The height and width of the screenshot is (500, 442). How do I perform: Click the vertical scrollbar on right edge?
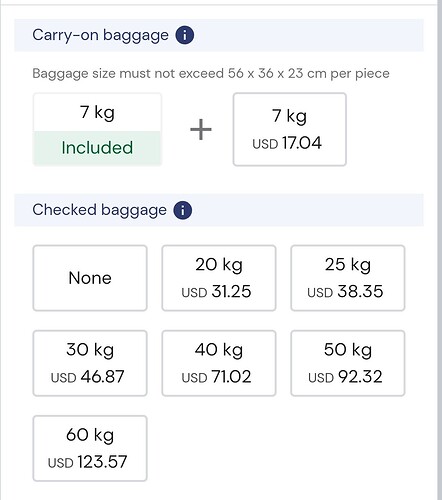pos(440,250)
